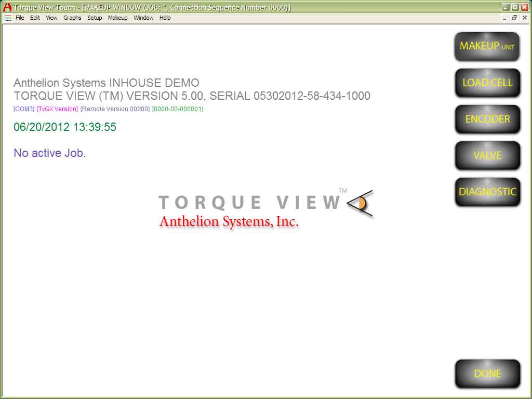532x399 pixels.
Task: Click the DONE button
Action: 487,374
